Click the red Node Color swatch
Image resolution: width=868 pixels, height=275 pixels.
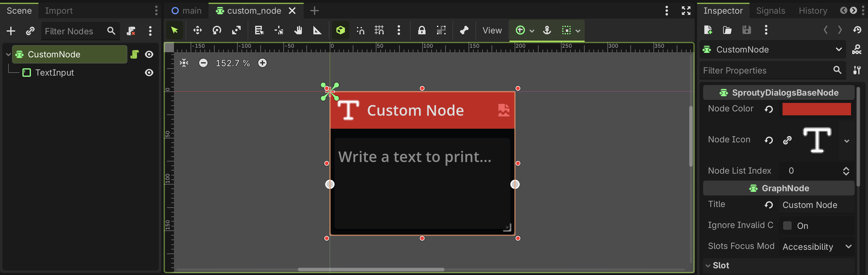[816, 109]
